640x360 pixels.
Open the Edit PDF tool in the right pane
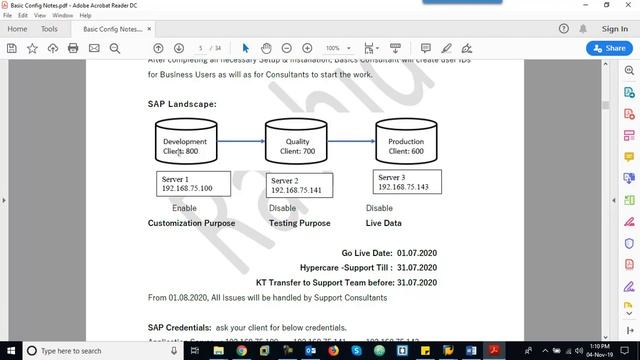coord(629,136)
